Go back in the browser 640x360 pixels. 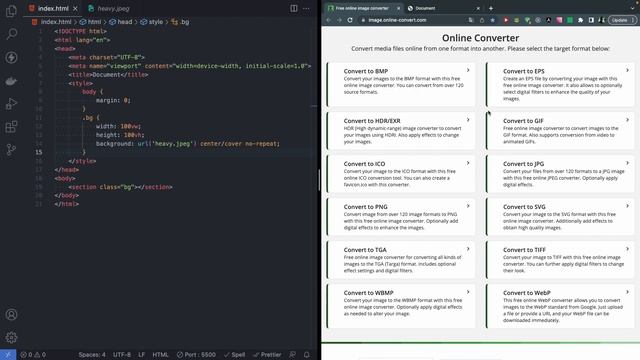point(329,20)
